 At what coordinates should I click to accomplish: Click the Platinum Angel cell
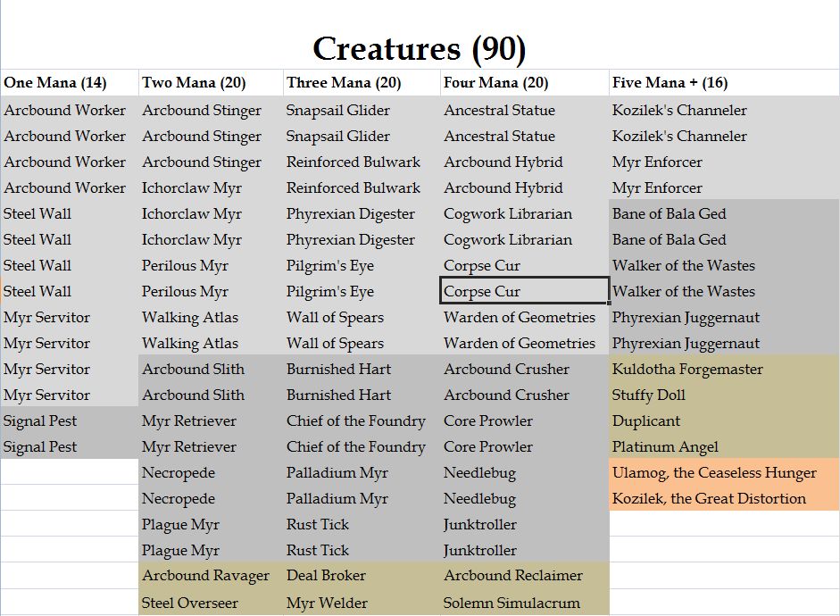click(x=724, y=446)
